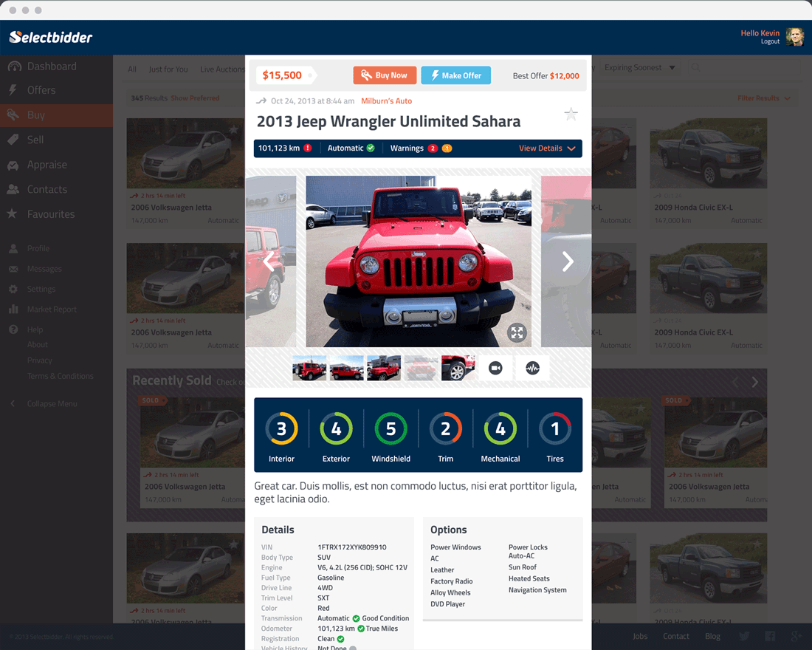
Task: Click the Selectbidder logo
Action: point(50,38)
